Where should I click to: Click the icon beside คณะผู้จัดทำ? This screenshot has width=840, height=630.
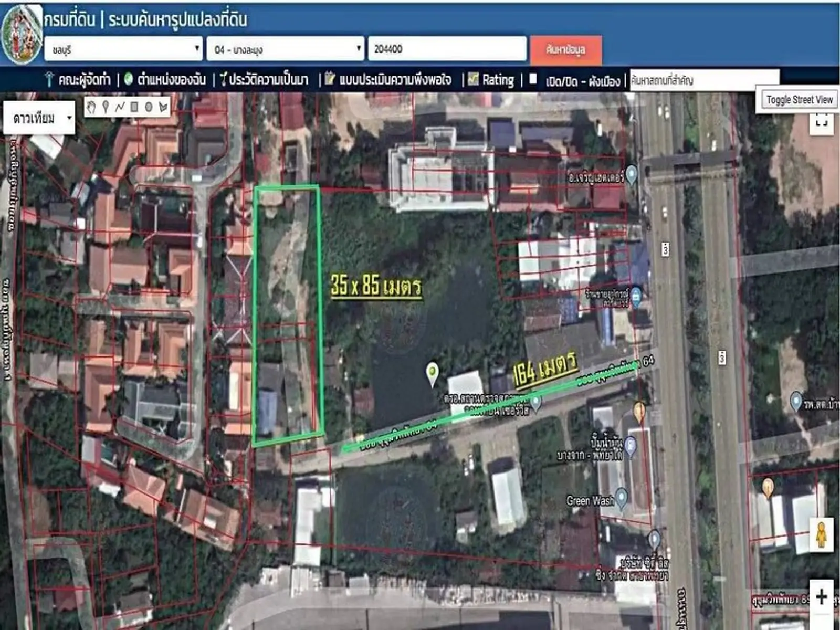coord(49,79)
